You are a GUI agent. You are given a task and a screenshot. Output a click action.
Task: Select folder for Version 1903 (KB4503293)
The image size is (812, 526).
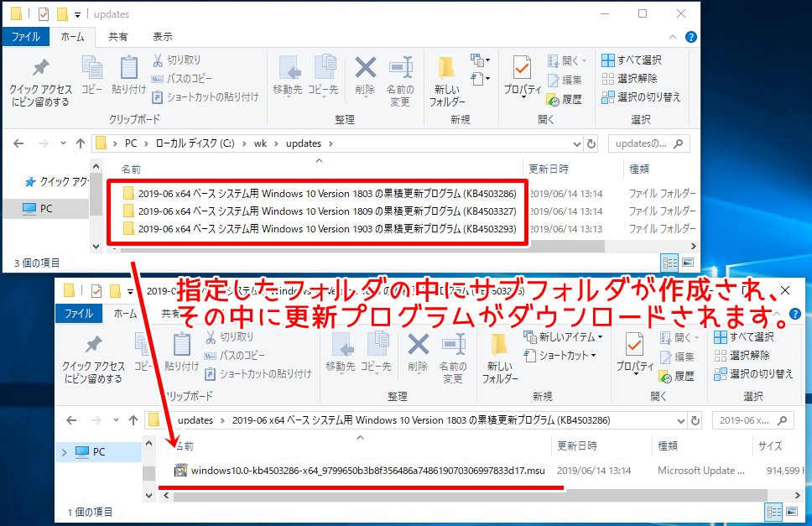pos(320,229)
